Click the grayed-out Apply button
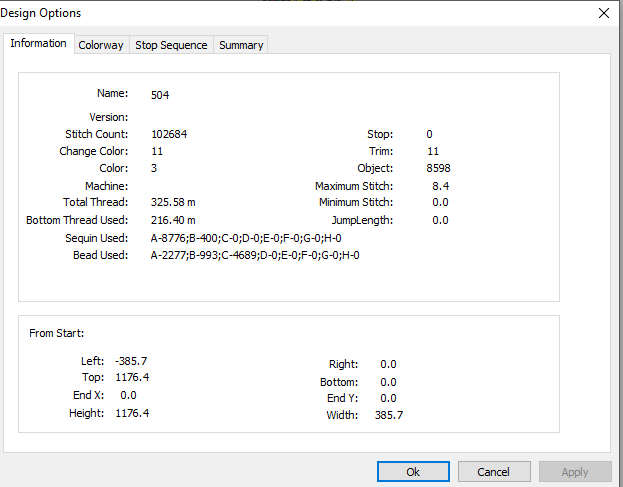Image resolution: width=623 pixels, height=487 pixels. 575,472
